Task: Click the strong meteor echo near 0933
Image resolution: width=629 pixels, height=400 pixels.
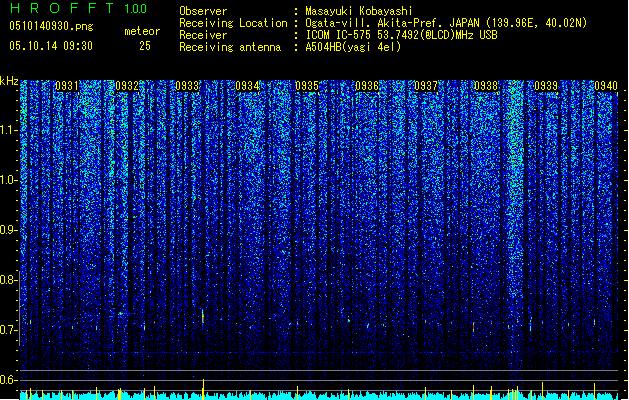Action: (x=203, y=316)
